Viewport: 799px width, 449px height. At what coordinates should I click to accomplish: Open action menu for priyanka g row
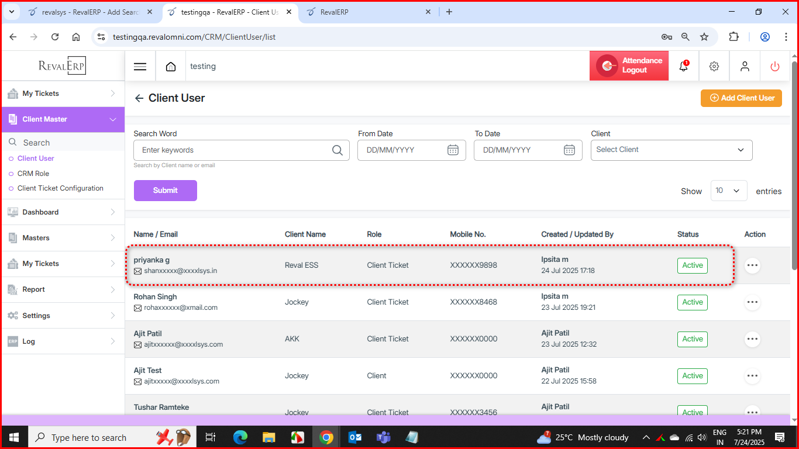[752, 266]
